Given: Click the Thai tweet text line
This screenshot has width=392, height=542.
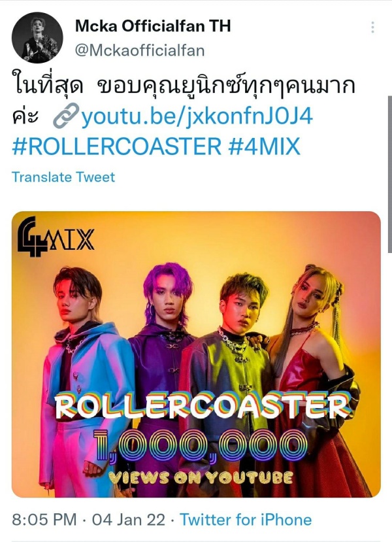Looking at the screenshot, I should (184, 86).
